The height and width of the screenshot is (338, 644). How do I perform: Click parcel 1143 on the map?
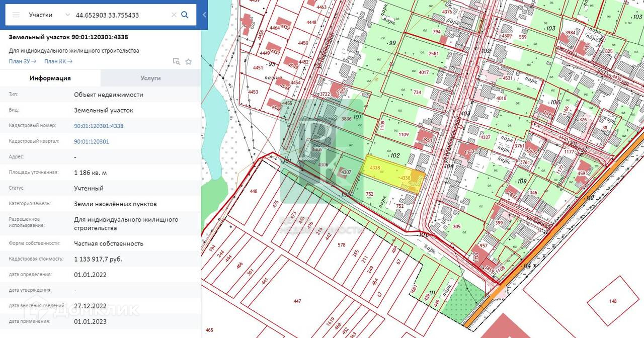[470, 151]
